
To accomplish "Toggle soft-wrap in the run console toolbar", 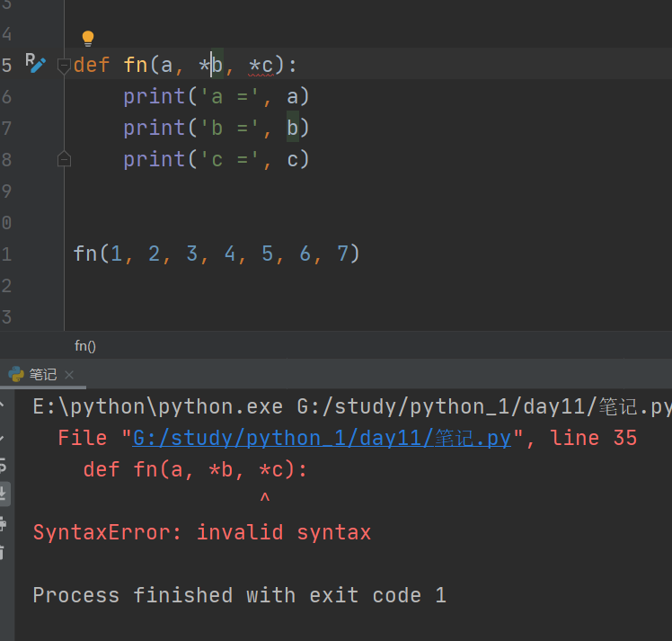I will (3, 466).
